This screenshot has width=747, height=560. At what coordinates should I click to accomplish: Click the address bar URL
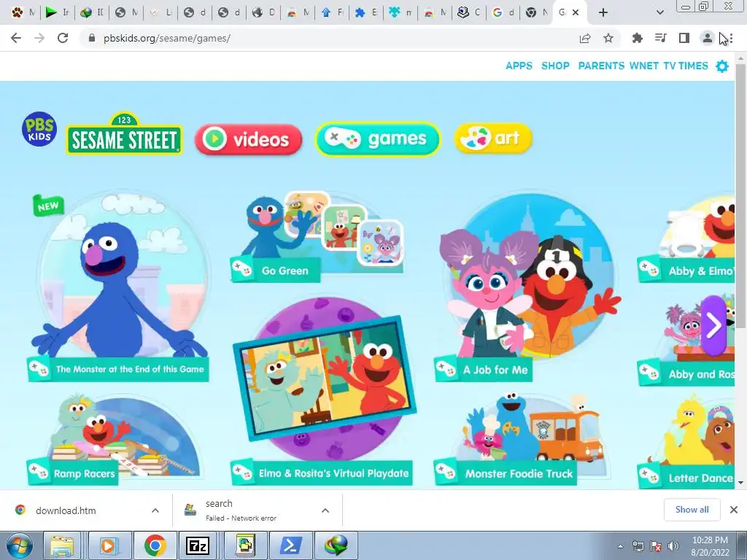[x=167, y=38]
